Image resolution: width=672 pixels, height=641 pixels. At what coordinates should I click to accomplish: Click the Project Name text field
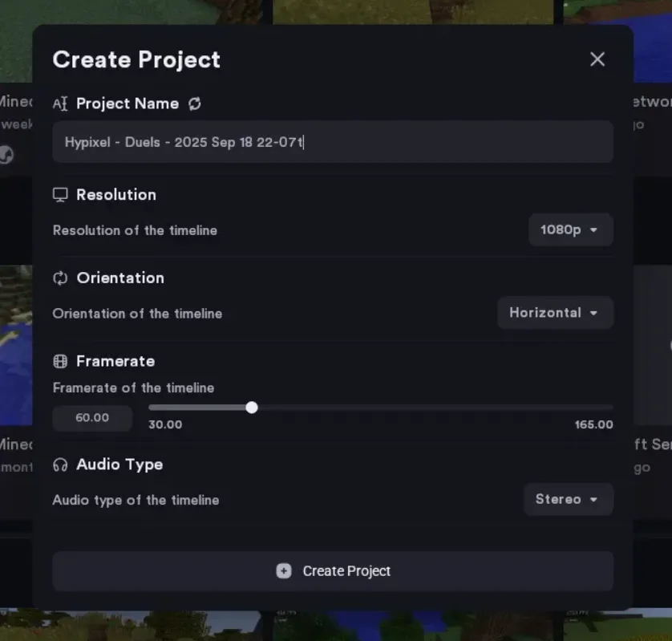pos(333,142)
